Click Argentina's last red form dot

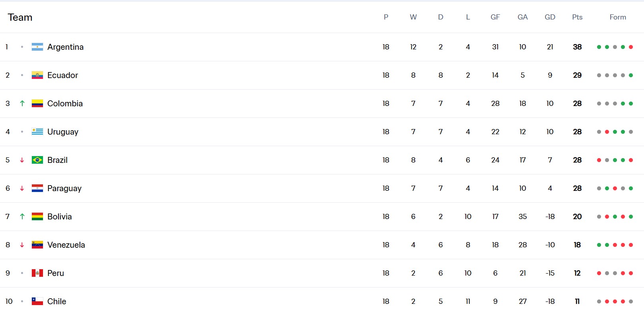(631, 47)
